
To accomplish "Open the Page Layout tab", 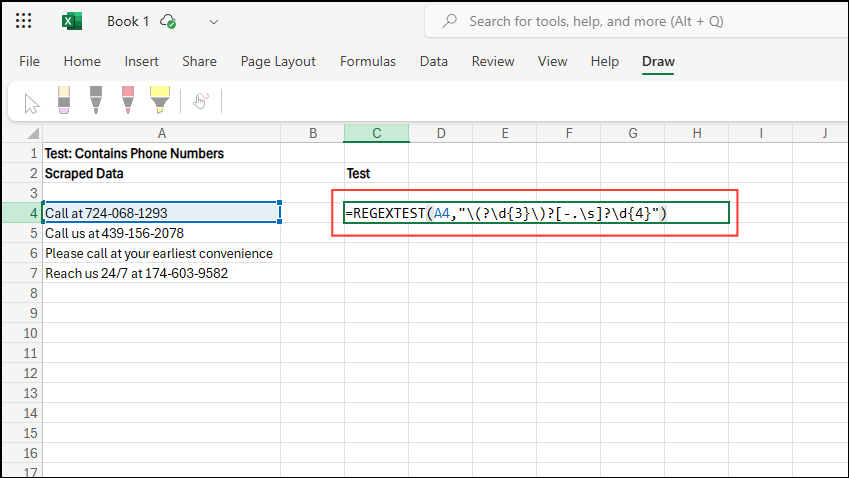I will [278, 61].
